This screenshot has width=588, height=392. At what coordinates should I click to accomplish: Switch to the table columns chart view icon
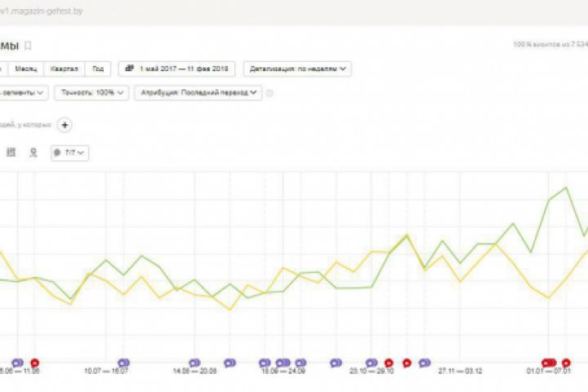click(x=11, y=152)
